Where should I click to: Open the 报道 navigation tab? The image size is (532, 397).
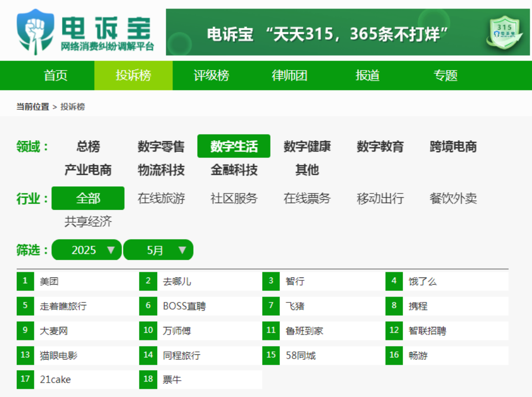368,75
